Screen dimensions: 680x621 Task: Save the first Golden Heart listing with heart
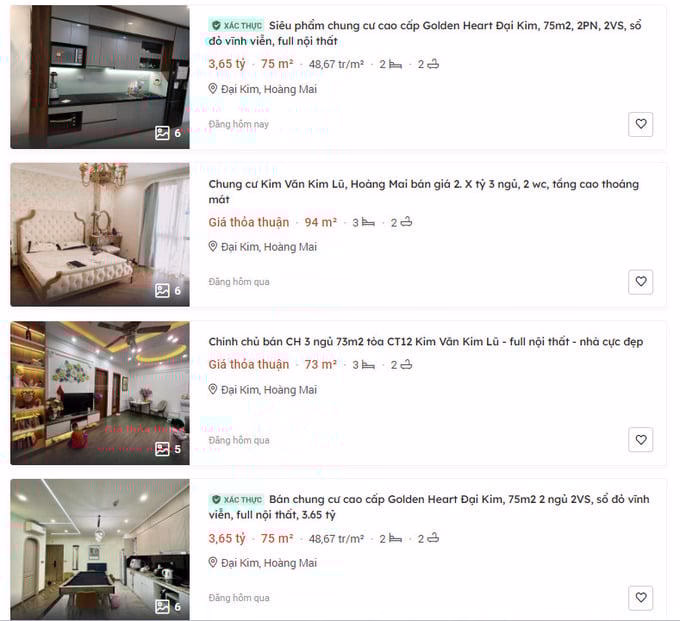641,124
